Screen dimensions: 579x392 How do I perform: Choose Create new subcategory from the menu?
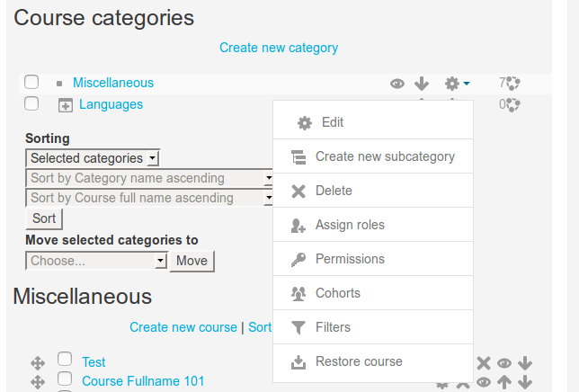tap(373, 156)
